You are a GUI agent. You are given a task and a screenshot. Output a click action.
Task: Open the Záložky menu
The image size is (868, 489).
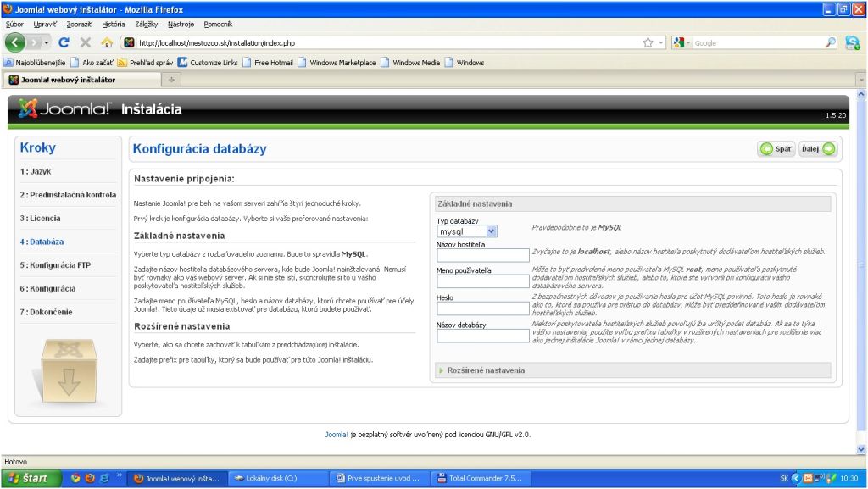tap(146, 25)
